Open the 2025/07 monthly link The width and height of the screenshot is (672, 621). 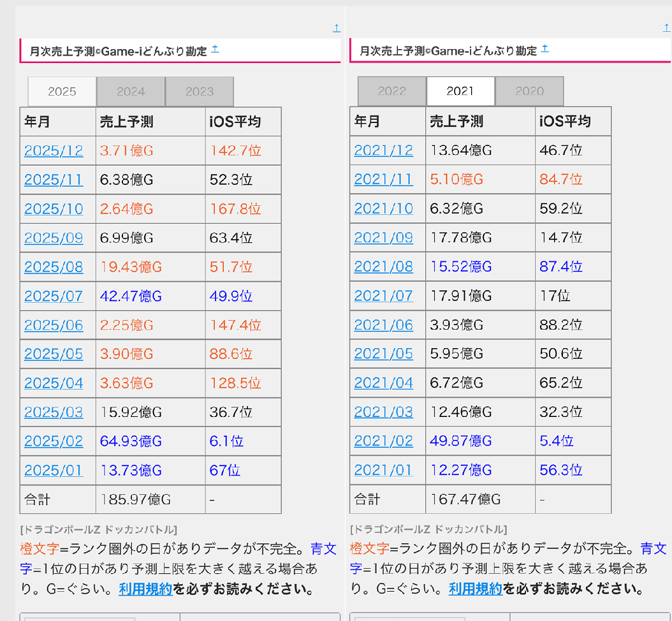(x=54, y=296)
